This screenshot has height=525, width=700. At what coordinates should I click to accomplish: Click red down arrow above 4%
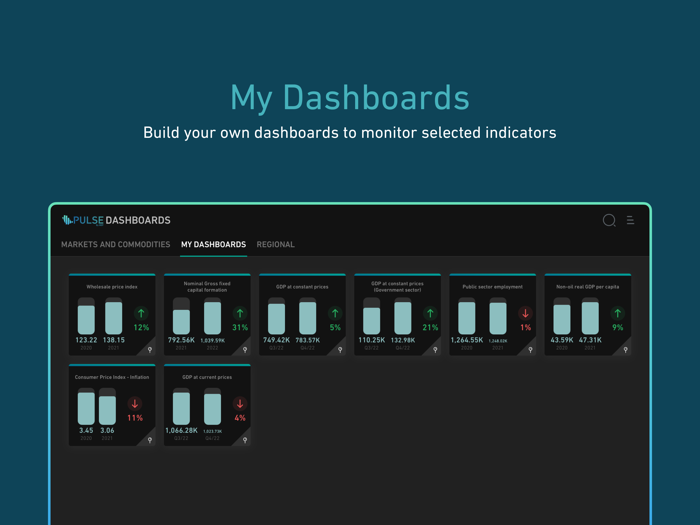coord(240,404)
